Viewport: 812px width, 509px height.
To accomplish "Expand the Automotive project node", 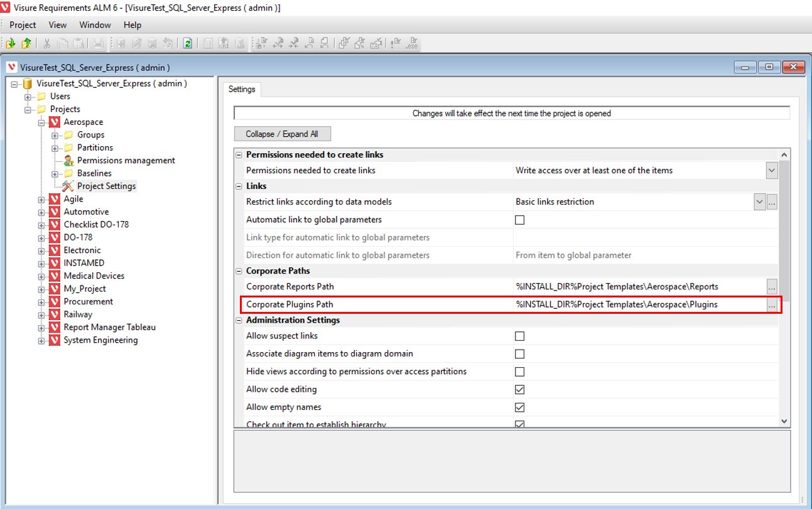I will pyautogui.click(x=41, y=212).
